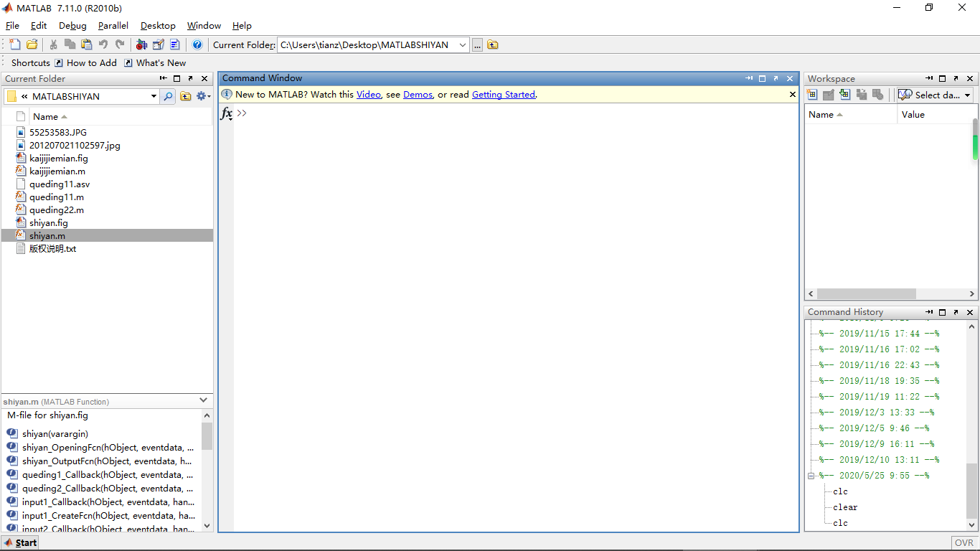This screenshot has width=980, height=551.
Task: Expand the MATLABSHIYAN address dropdown arrow
Action: point(154,96)
